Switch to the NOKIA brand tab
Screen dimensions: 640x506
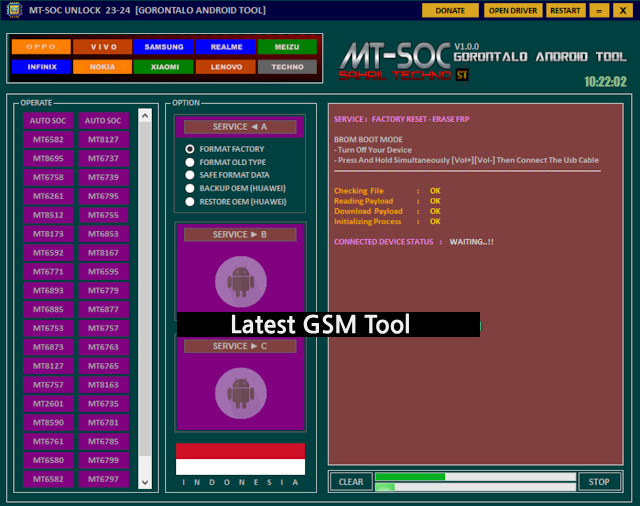tap(103, 67)
